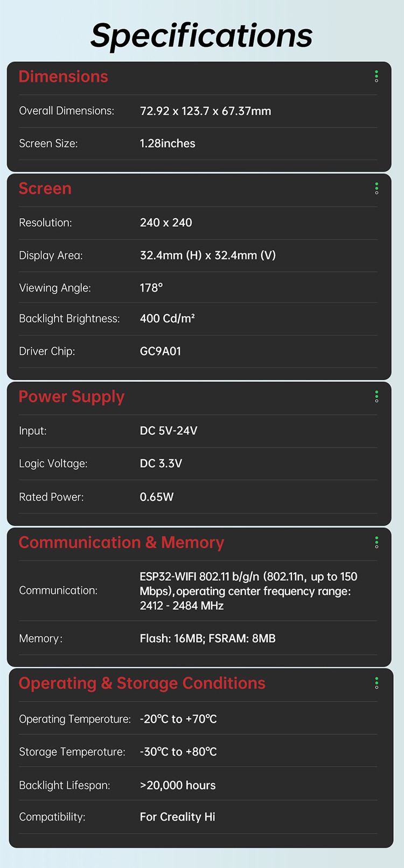The height and width of the screenshot is (868, 404).
Task: Click the DC 5V-24V input value
Action: 169,430
